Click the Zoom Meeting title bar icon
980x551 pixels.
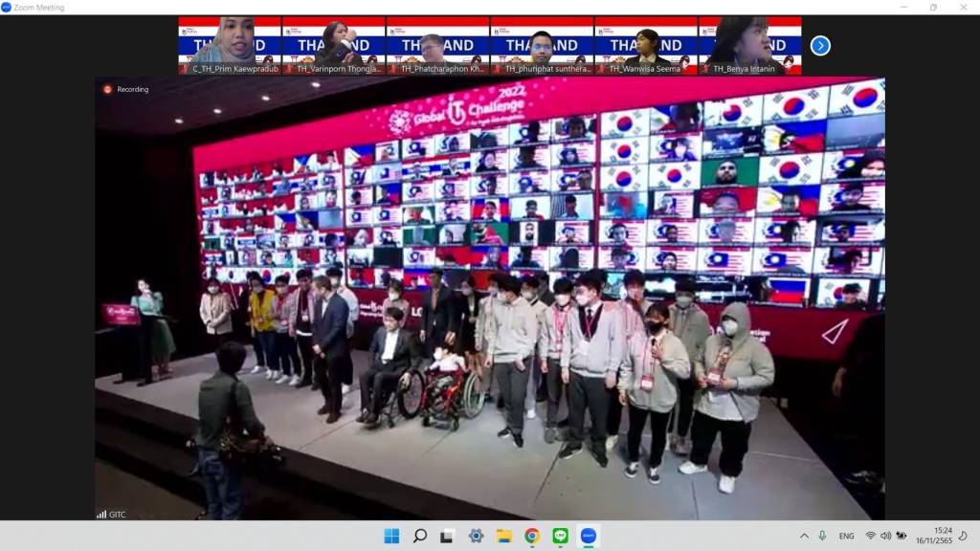pyautogui.click(x=7, y=8)
